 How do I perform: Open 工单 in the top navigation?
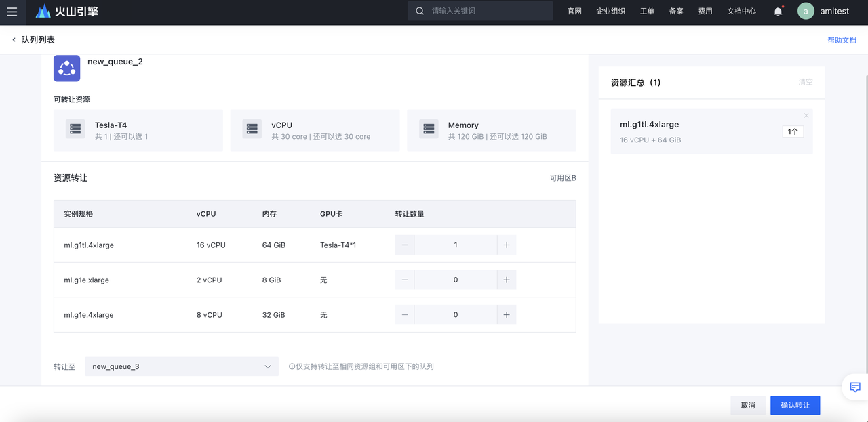[x=647, y=12]
